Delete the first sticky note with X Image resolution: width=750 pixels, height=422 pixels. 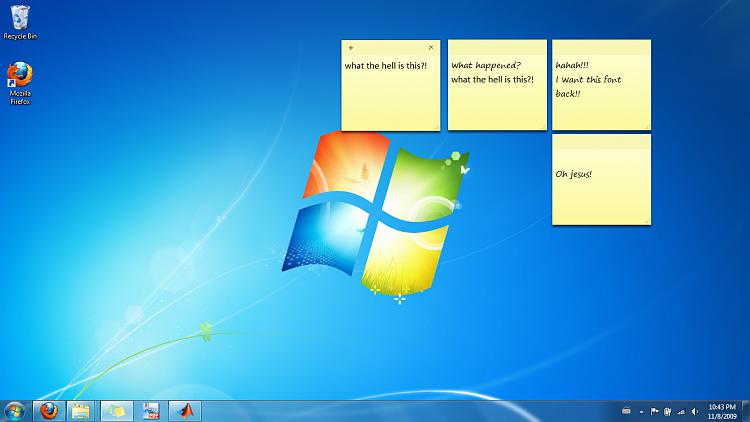pyautogui.click(x=431, y=47)
